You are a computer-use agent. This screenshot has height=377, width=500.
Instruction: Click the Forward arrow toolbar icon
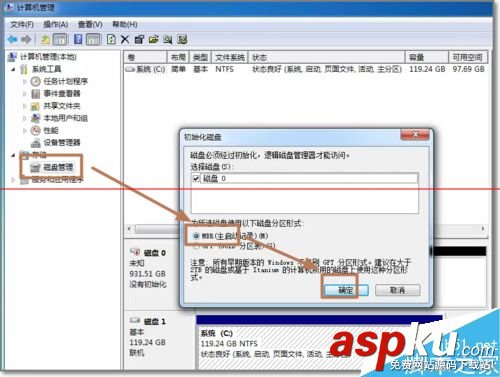26,40
